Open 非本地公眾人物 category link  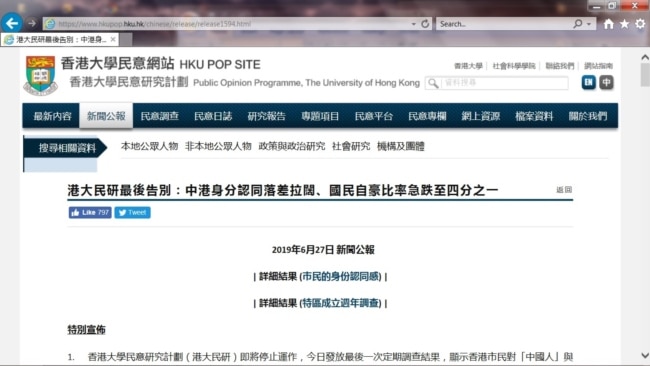218,146
